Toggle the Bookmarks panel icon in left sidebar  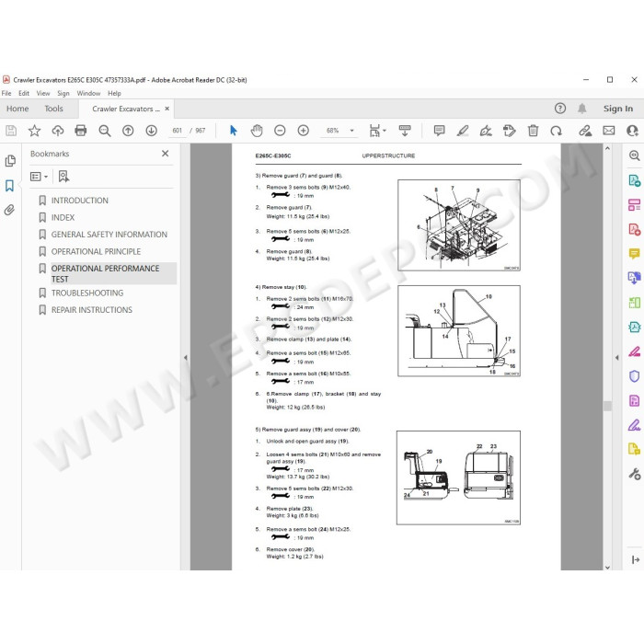click(x=10, y=186)
